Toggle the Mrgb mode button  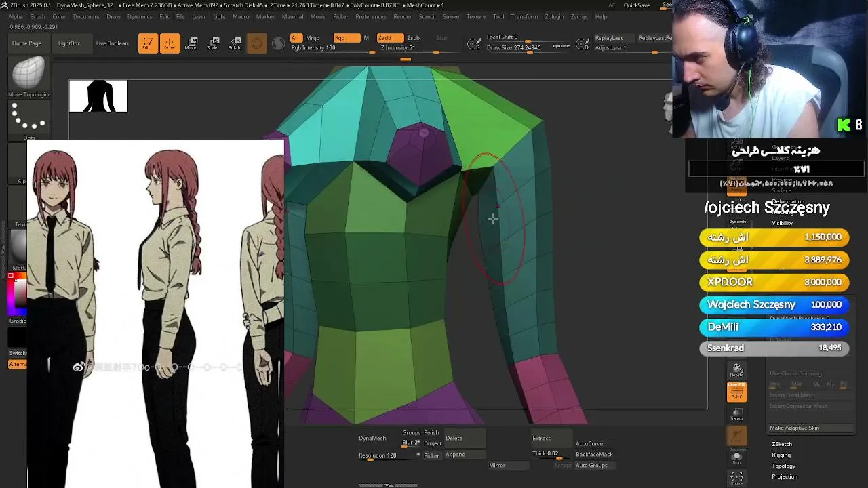point(313,38)
